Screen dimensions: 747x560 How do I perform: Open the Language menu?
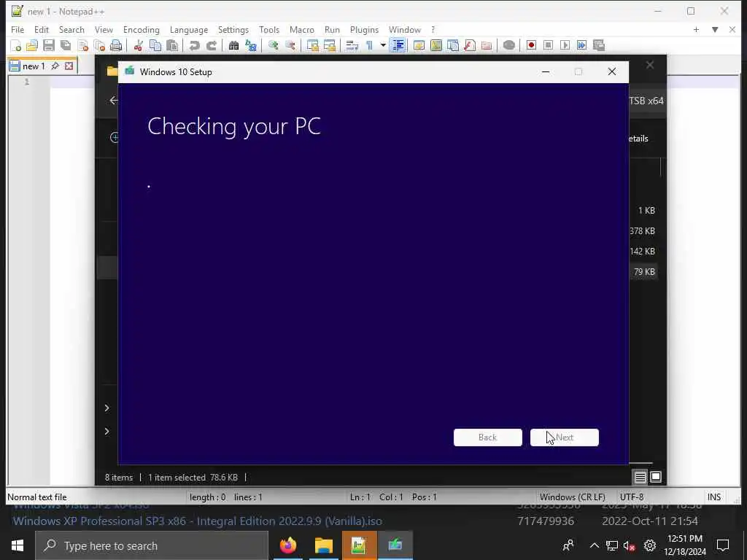tap(189, 29)
